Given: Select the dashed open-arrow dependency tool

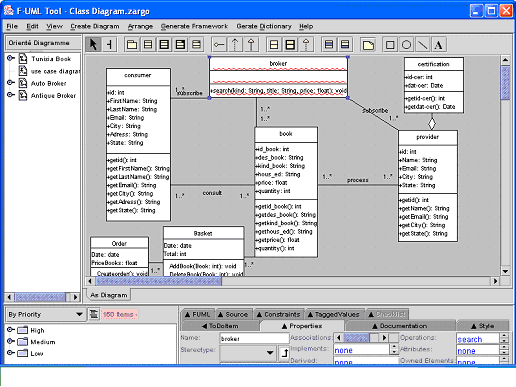Looking at the screenshot, I should pyautogui.click(x=235, y=44).
